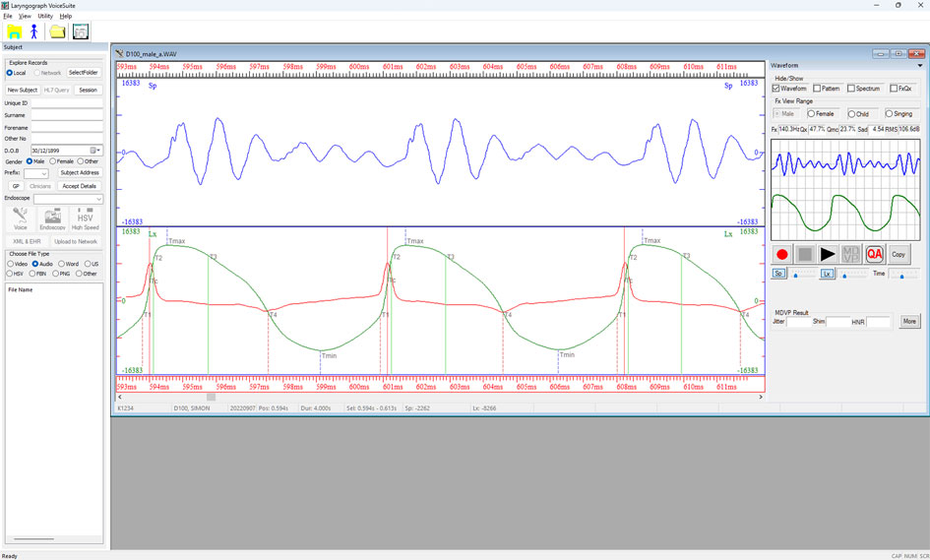Click the Session button
The width and height of the screenshot is (930, 560).
click(x=88, y=91)
